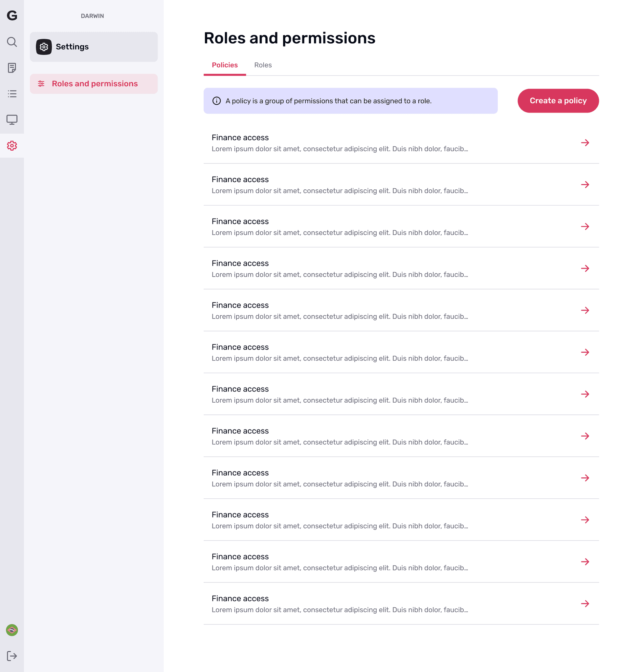Click the logout icon at the sidebar bottom
This screenshot has height=672, width=639.
[12, 656]
